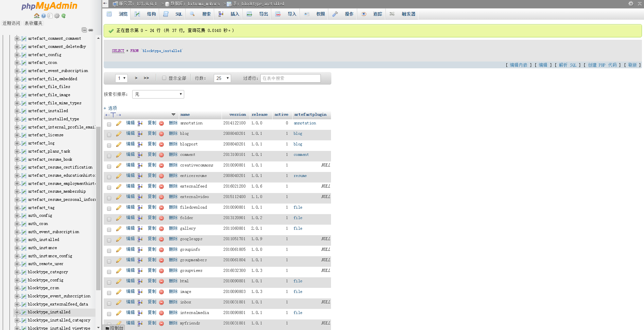Screen dimensions: 644x330
Task: Select the checkbox for the annotation row
Action: (x=109, y=124)
